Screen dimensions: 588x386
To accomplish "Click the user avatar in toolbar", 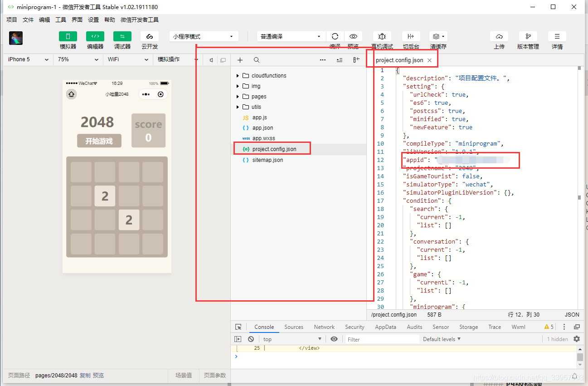I will (16, 38).
